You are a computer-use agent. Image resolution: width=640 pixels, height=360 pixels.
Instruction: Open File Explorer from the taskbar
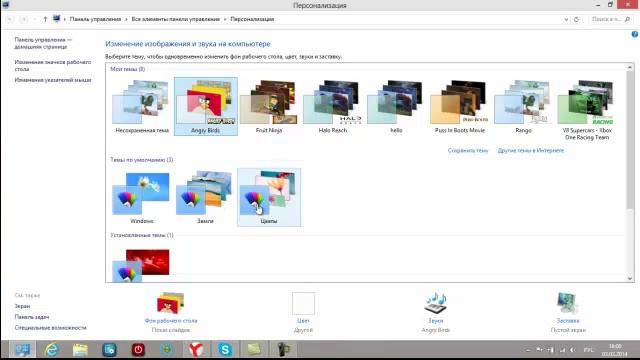click(x=80, y=350)
